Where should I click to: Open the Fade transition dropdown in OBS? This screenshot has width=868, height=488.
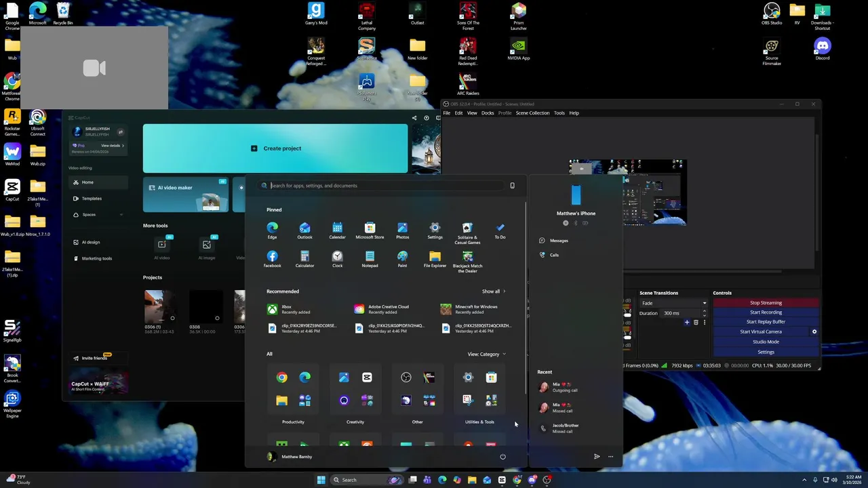click(x=673, y=303)
